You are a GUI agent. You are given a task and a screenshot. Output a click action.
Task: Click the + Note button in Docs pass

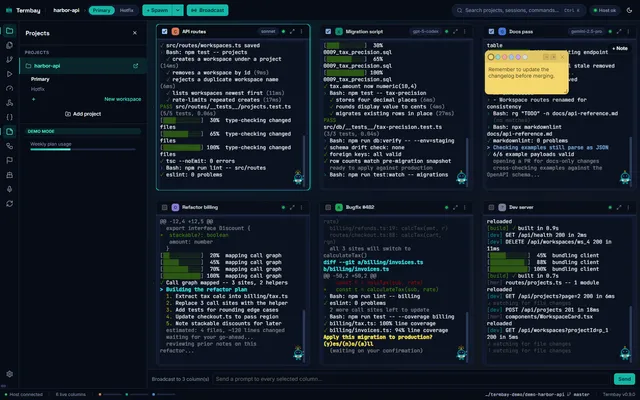pyautogui.click(x=620, y=48)
